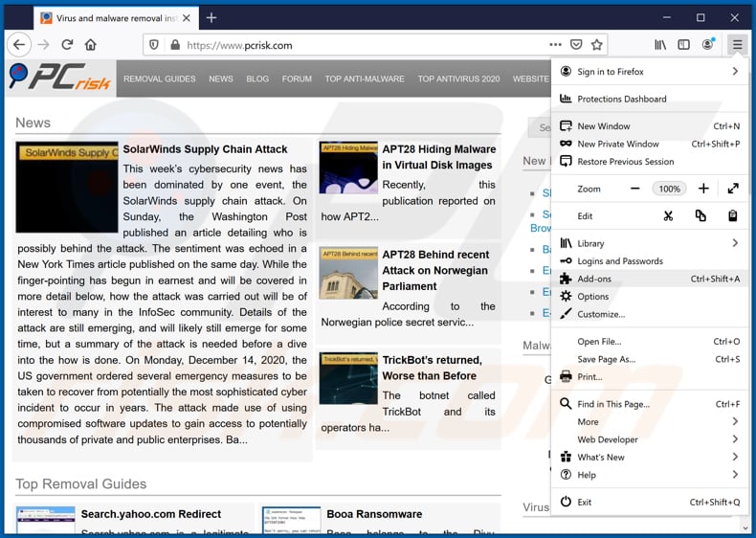The width and height of the screenshot is (756, 538).
Task: Enter full screen mode icon
Action: (x=733, y=189)
